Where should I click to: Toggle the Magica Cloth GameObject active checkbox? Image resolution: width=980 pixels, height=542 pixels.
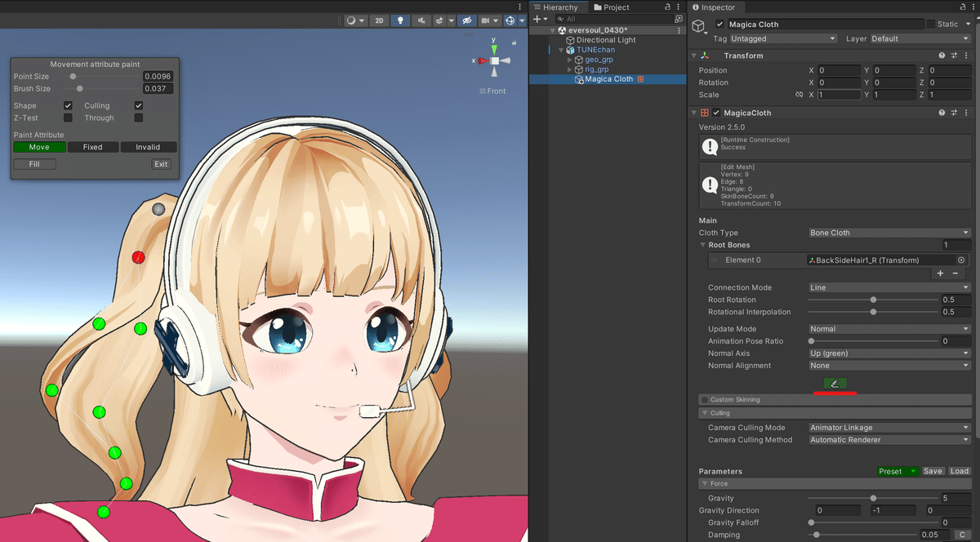(x=719, y=24)
